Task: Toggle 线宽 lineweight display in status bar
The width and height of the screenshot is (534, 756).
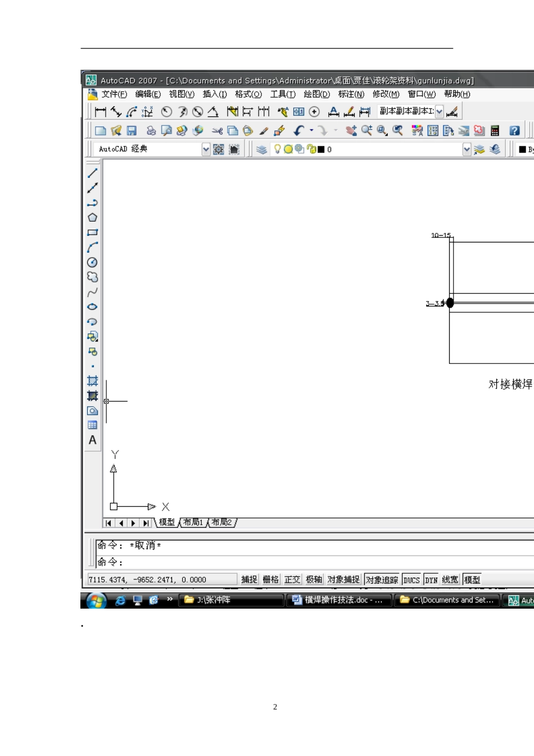Action: click(x=450, y=579)
